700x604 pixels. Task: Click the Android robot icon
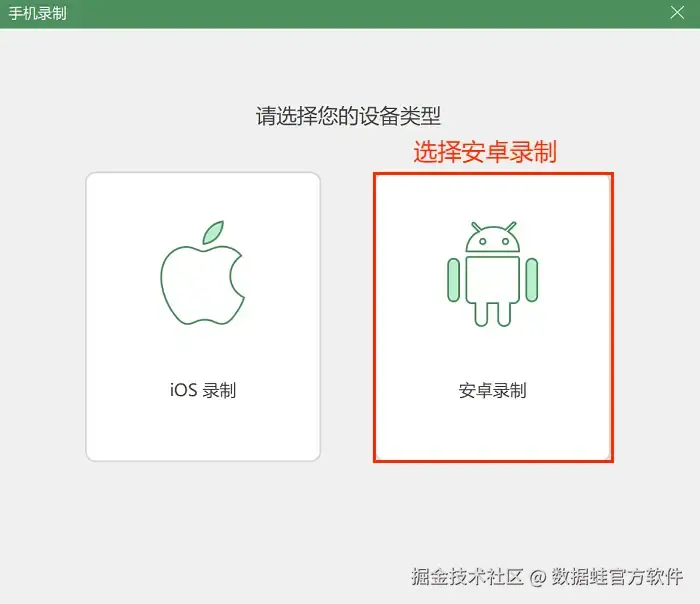click(492, 274)
